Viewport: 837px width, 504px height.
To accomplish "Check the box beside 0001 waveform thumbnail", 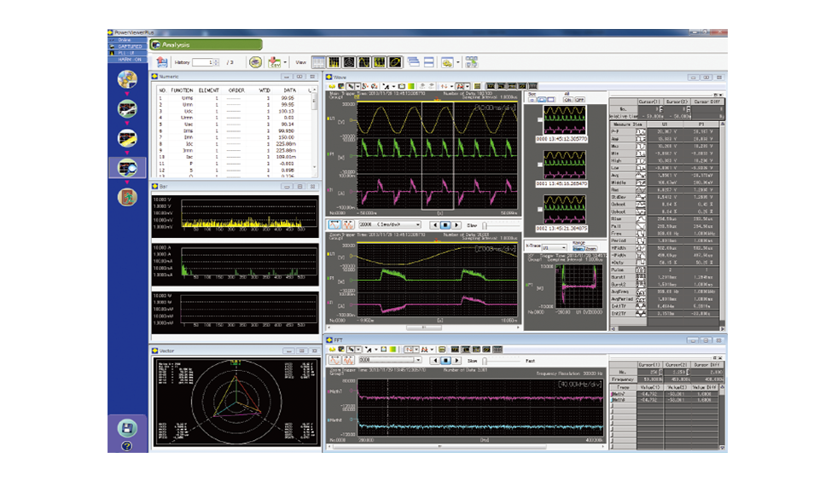I will tap(540, 165).
